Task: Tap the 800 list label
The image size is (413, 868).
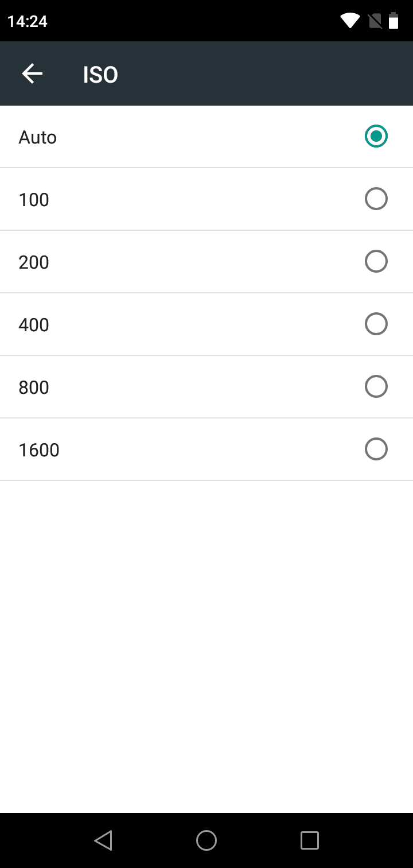Action: [34, 388]
